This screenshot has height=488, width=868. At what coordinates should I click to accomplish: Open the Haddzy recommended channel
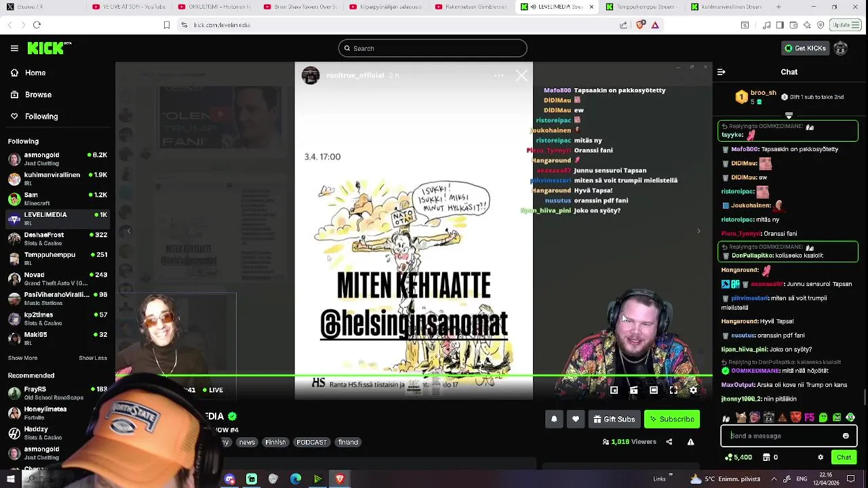point(57,433)
